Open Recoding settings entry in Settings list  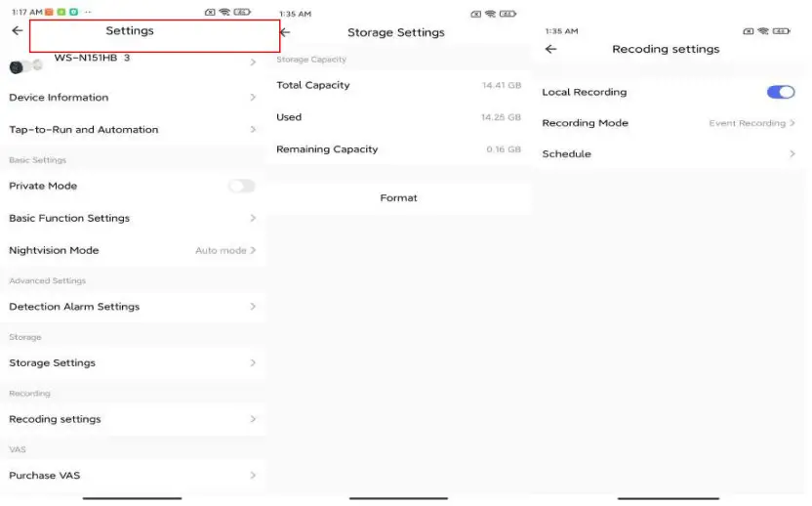tap(133, 419)
